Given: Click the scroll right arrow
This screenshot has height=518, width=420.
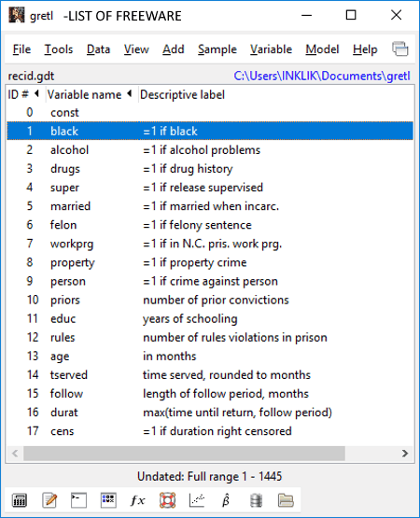Looking at the screenshot, I should (405, 454).
